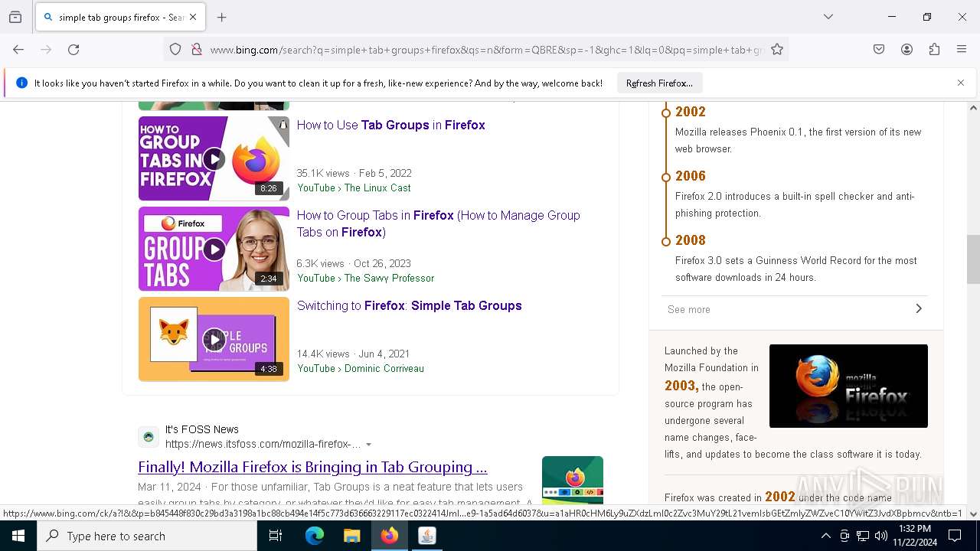Click YouTube › The Linux Cast source
This screenshot has width=980, height=551.
[x=354, y=187]
